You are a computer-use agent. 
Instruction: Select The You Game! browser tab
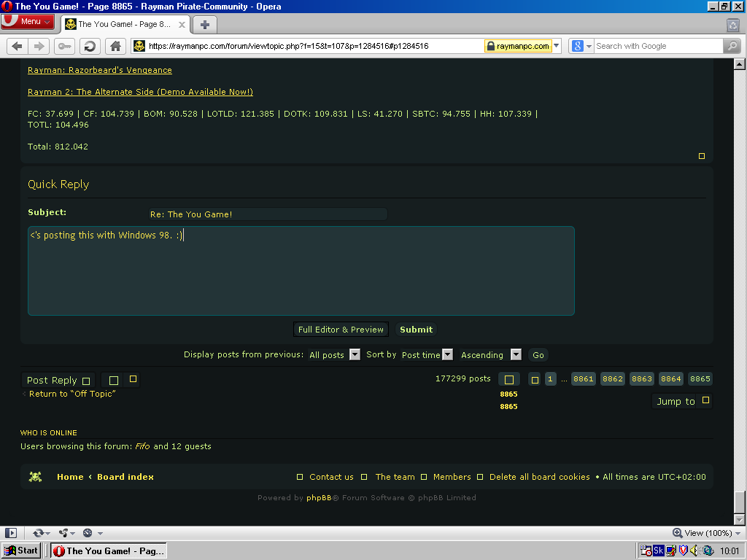pos(125,24)
